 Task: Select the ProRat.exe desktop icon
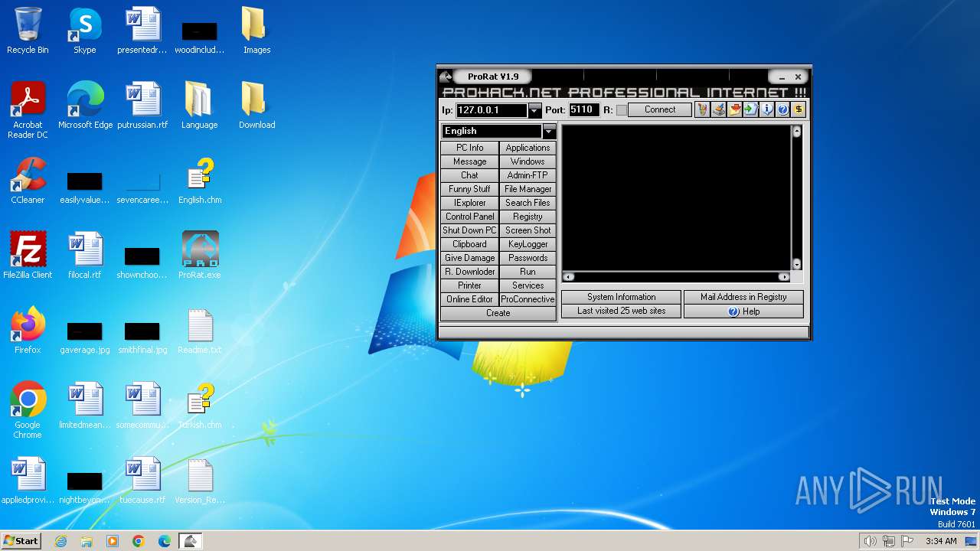pos(200,256)
